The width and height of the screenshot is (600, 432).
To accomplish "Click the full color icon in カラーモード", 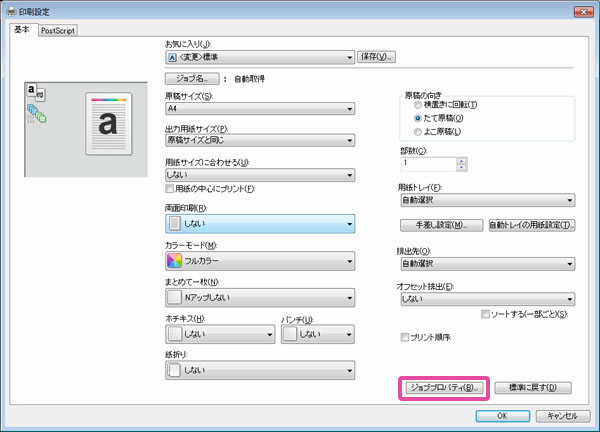I will [x=174, y=262].
